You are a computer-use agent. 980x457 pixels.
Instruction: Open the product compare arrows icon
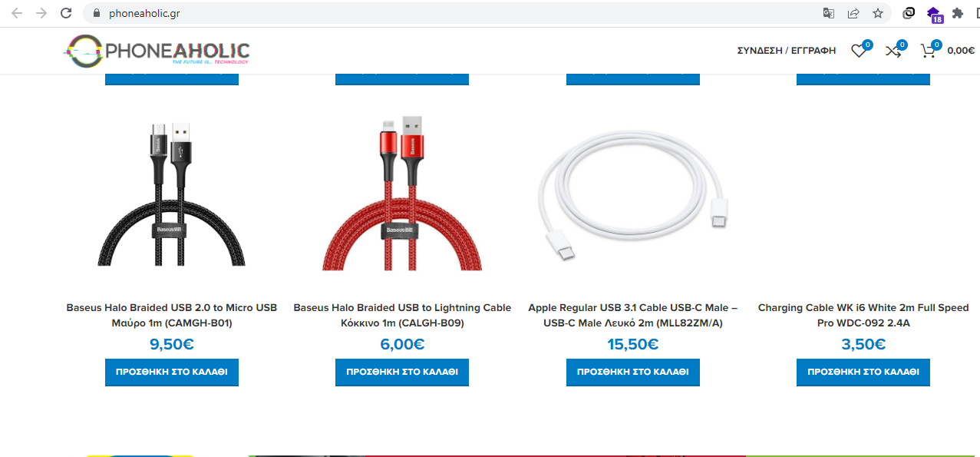point(893,51)
